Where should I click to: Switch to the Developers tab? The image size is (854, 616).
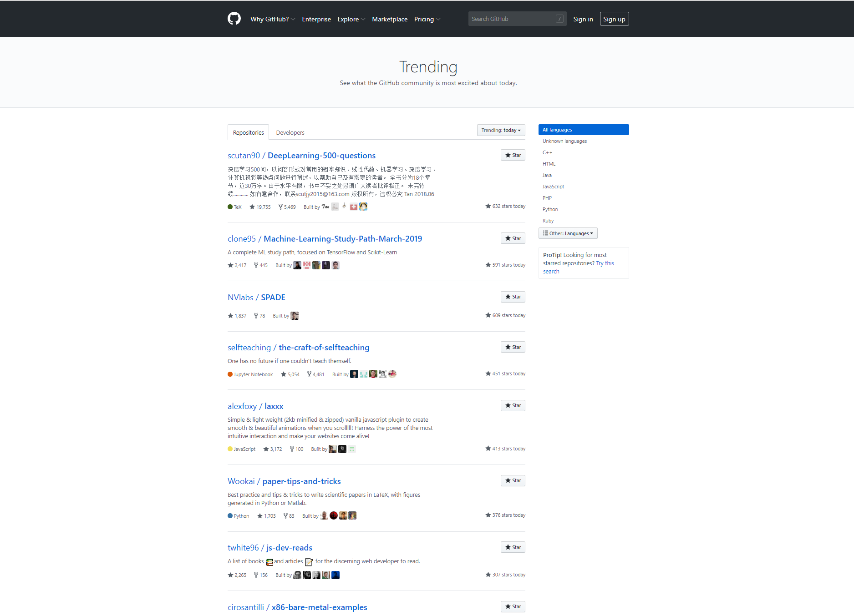coord(290,132)
